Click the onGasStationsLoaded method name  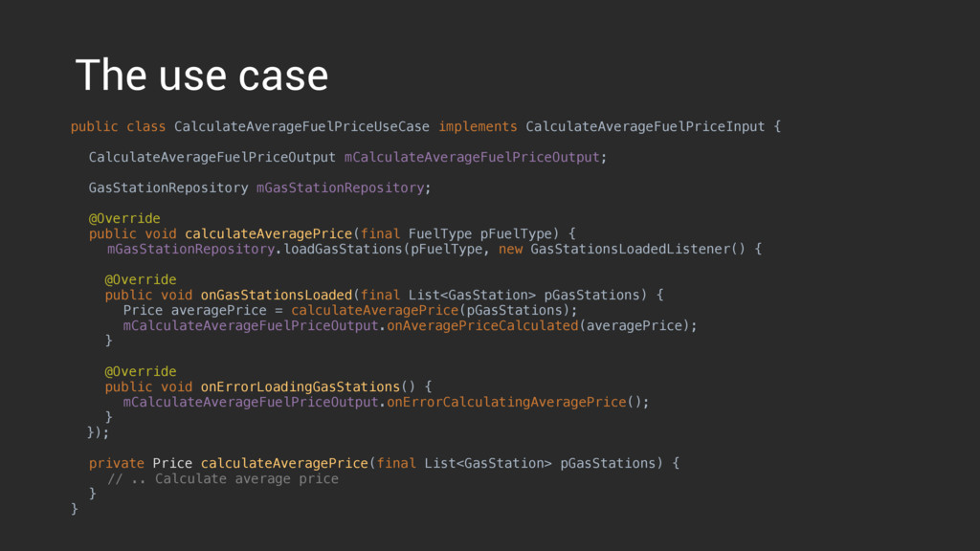[277, 295]
